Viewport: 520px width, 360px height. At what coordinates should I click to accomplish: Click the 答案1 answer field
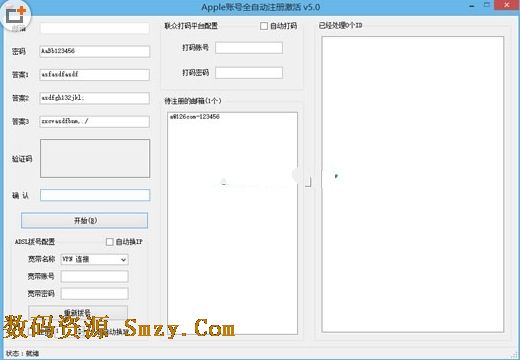tap(95, 75)
